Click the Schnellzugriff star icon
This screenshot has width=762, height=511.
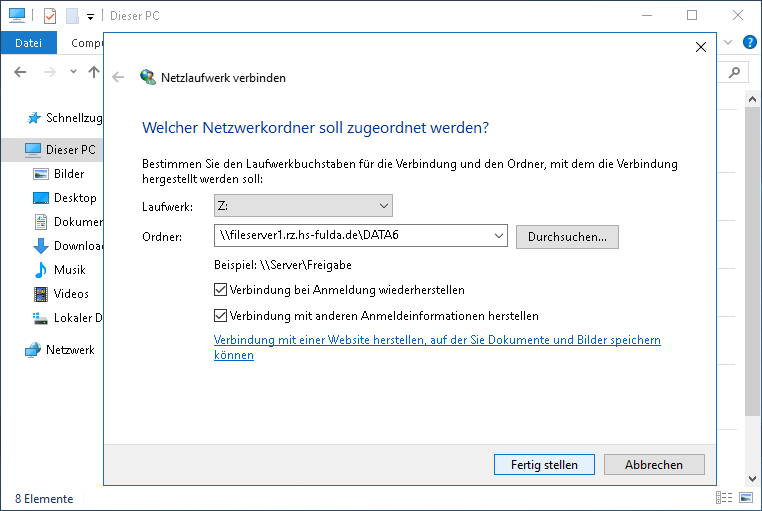(35, 118)
